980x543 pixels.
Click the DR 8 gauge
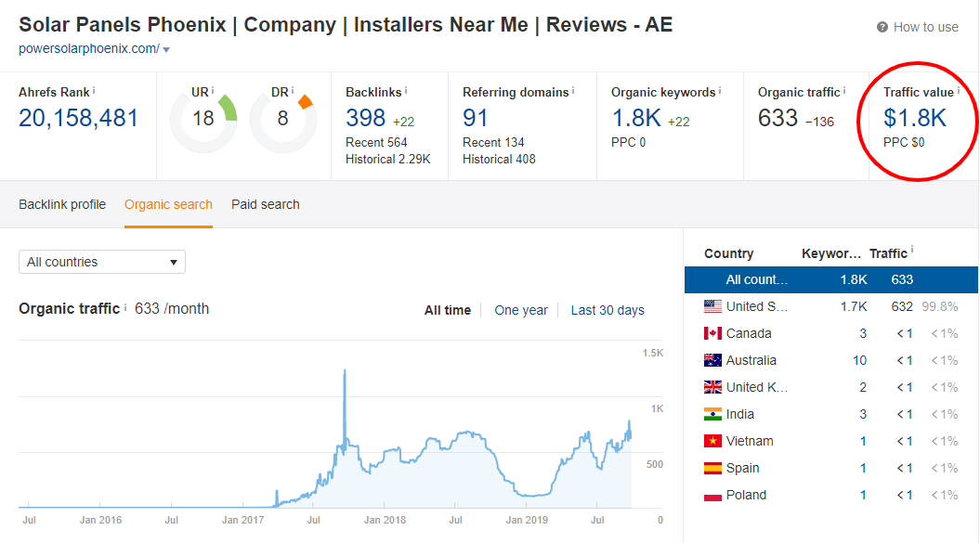click(283, 120)
